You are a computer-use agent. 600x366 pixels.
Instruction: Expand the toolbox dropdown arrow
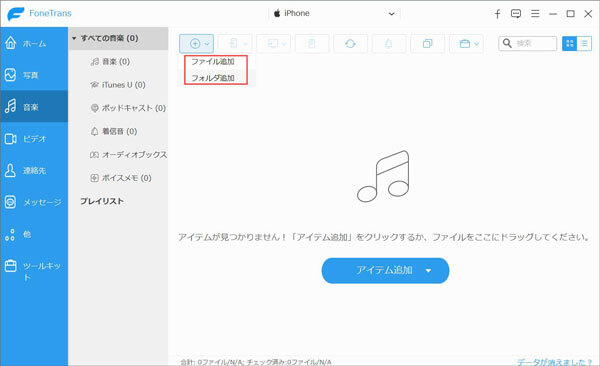(476, 44)
